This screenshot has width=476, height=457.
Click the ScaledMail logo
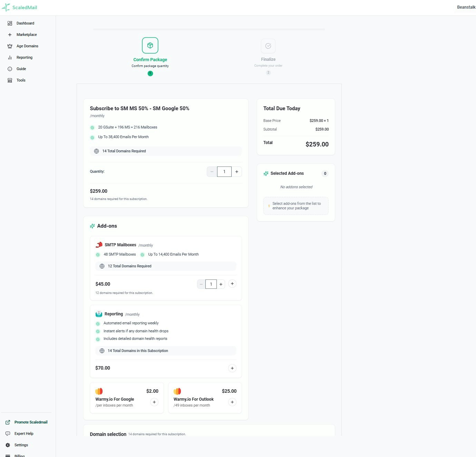click(x=19, y=7)
